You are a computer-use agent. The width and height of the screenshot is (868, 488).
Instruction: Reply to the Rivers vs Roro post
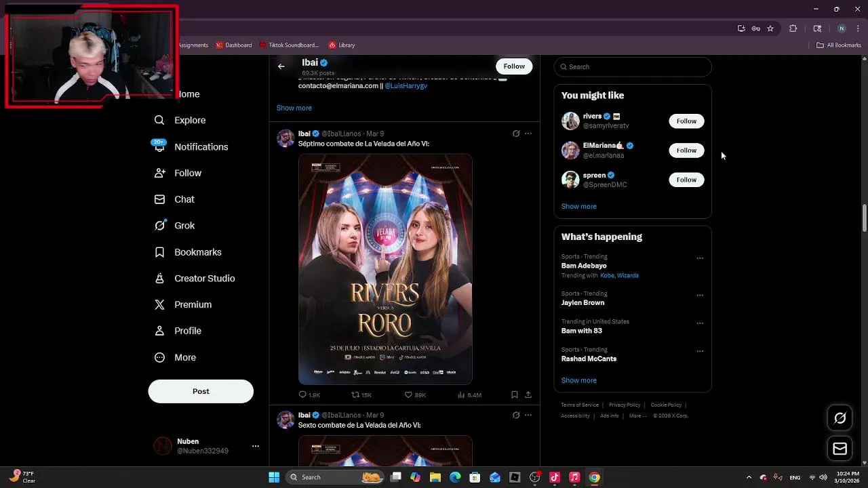tap(309, 394)
